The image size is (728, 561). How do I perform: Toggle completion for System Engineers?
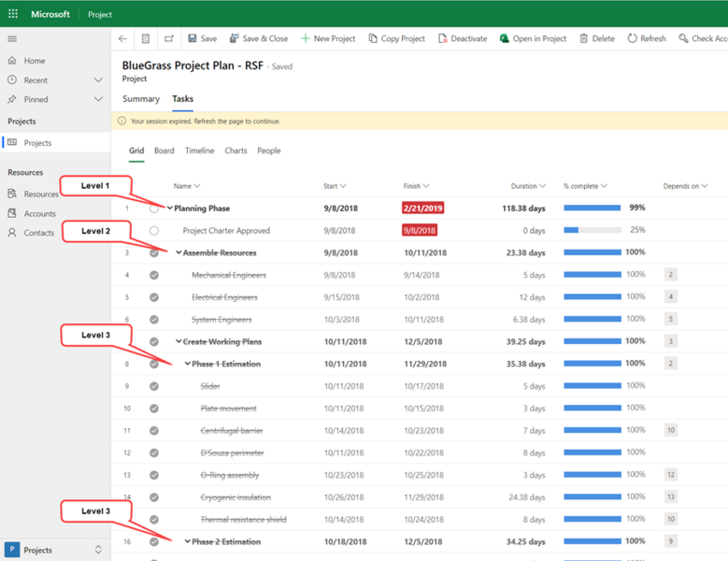(154, 320)
